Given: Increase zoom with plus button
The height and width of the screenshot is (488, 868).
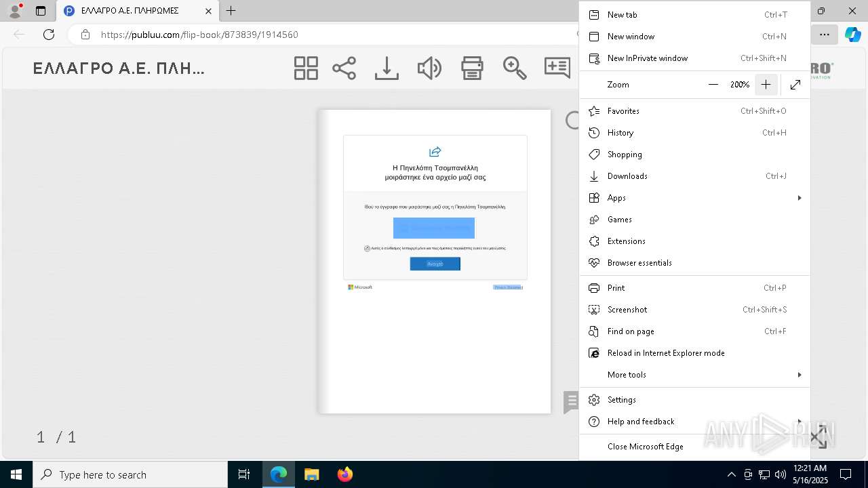Looking at the screenshot, I should [766, 85].
